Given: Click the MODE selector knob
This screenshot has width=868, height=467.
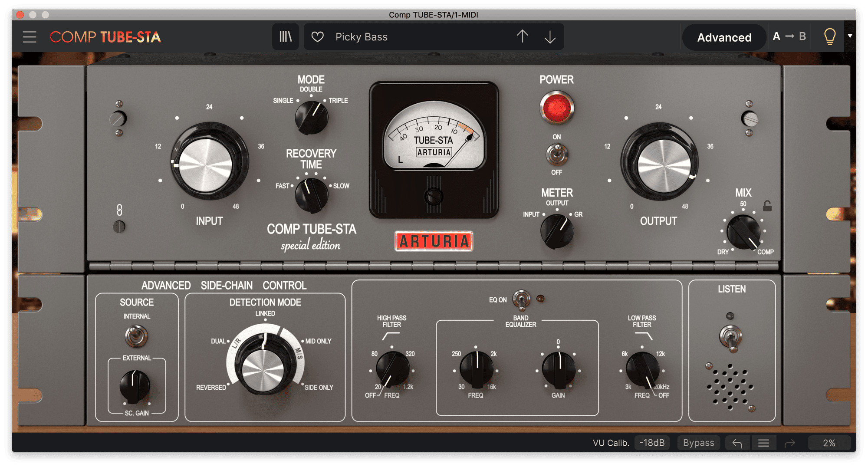Looking at the screenshot, I should pyautogui.click(x=311, y=117).
